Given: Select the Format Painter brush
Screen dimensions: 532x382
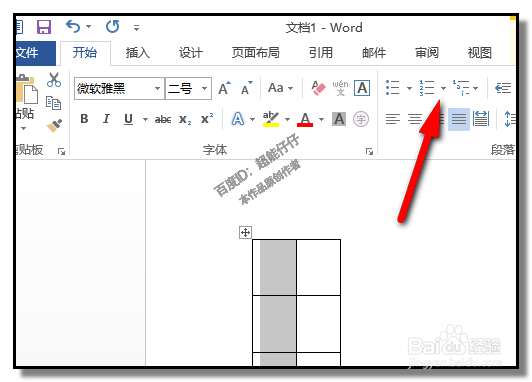Looking at the screenshot, I should (x=54, y=126).
